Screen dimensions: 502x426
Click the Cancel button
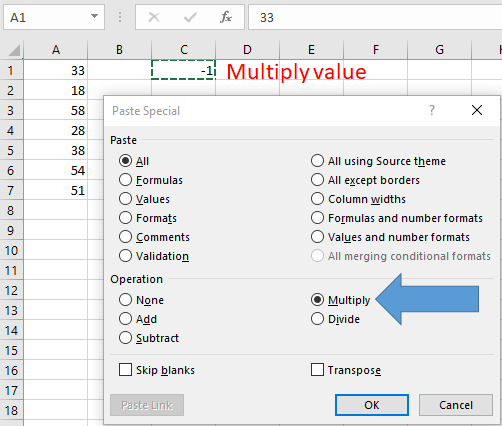click(456, 405)
